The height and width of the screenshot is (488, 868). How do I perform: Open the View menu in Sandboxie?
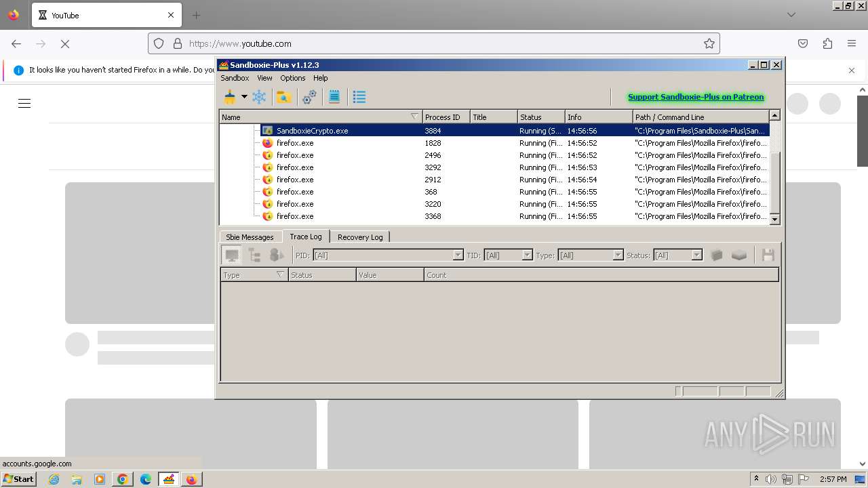[x=264, y=78]
